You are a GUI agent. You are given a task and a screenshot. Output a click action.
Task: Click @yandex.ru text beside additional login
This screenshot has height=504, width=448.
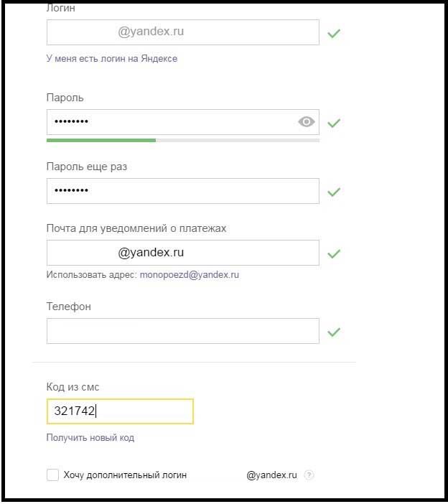(x=271, y=475)
